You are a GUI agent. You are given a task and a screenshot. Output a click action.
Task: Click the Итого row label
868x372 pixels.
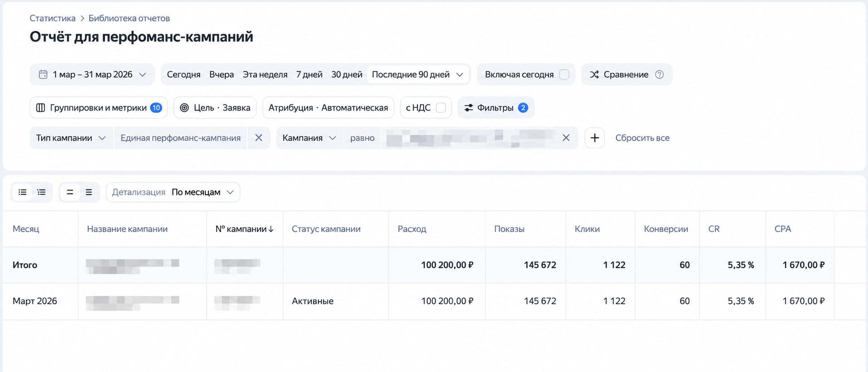pyautogui.click(x=25, y=265)
